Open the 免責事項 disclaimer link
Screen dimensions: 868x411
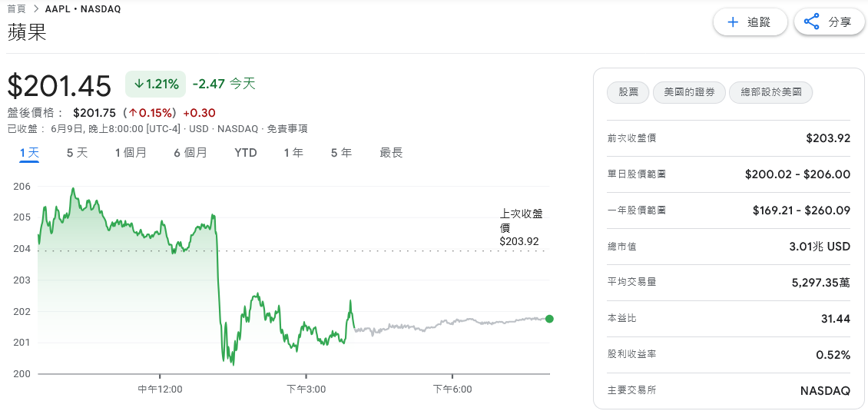pos(287,129)
